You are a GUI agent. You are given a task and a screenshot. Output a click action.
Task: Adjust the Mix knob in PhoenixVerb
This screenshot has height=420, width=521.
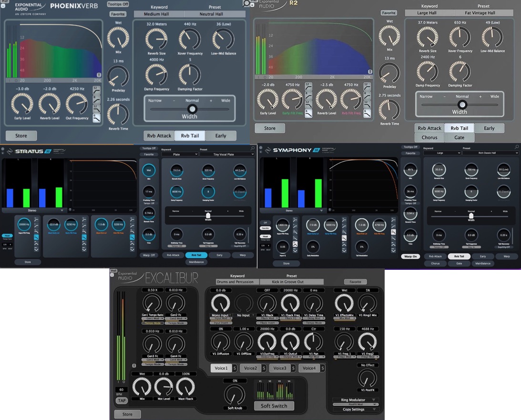(118, 38)
